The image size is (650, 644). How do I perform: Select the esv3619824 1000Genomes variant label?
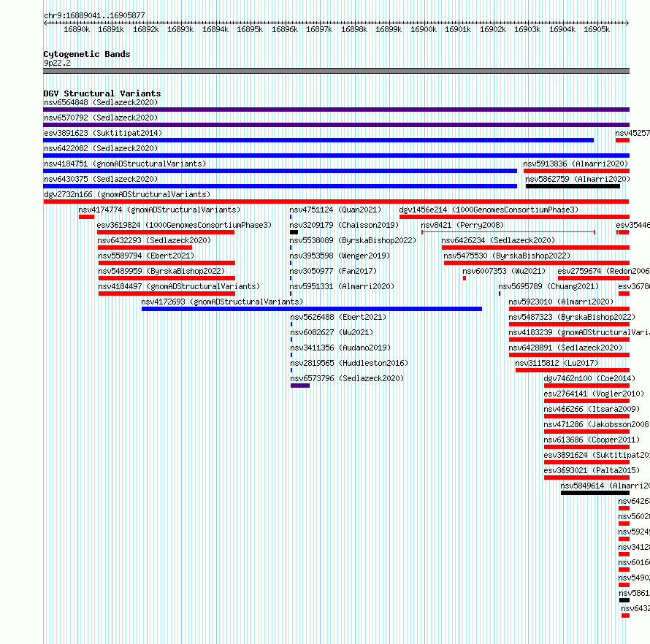coord(184,225)
